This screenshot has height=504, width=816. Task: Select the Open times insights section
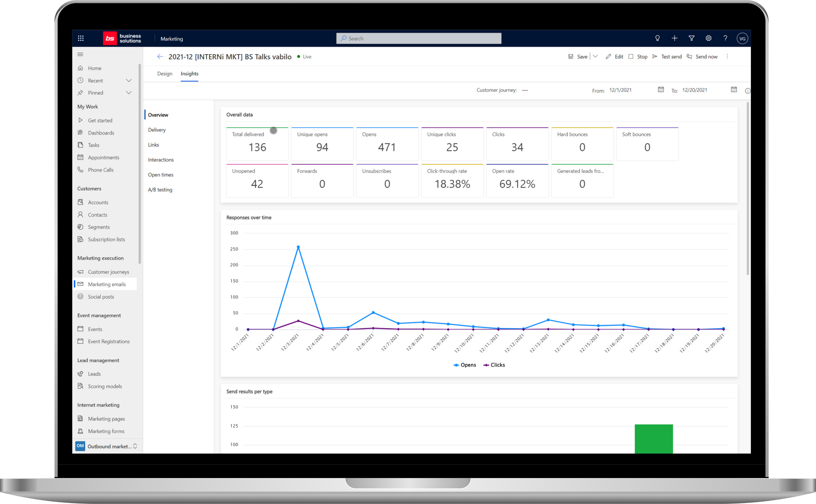coord(161,175)
